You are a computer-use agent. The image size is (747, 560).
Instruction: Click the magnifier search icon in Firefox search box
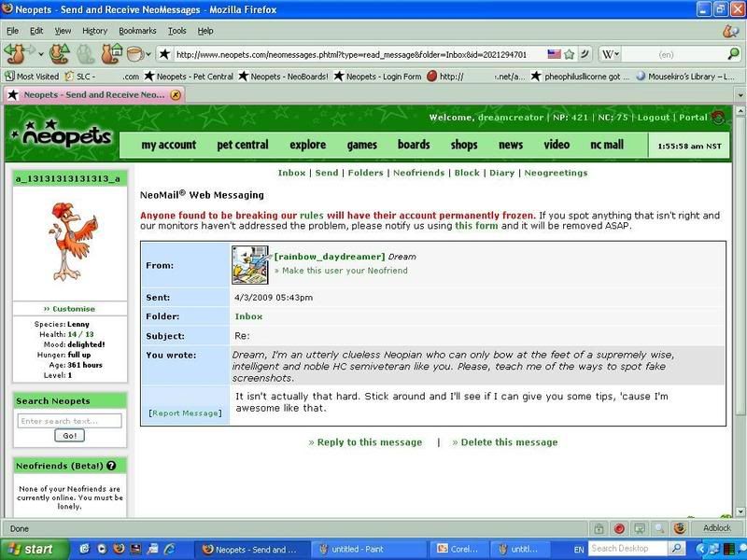click(734, 54)
